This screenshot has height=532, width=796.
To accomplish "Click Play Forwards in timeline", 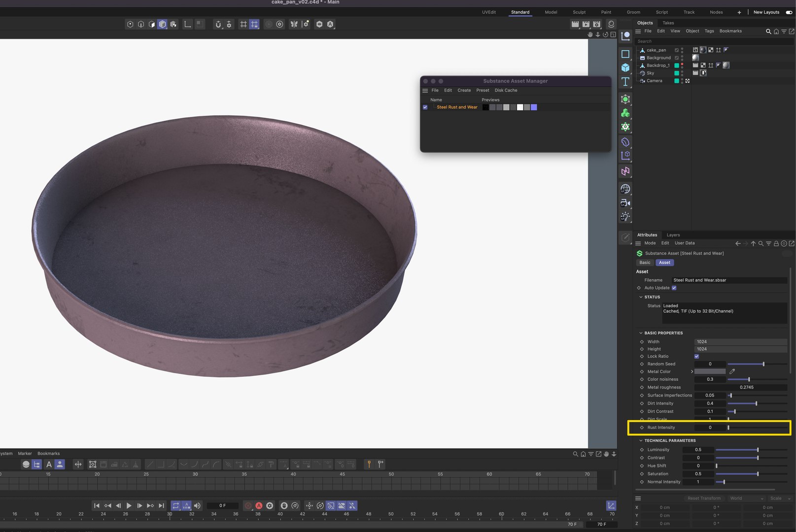I will (x=129, y=505).
